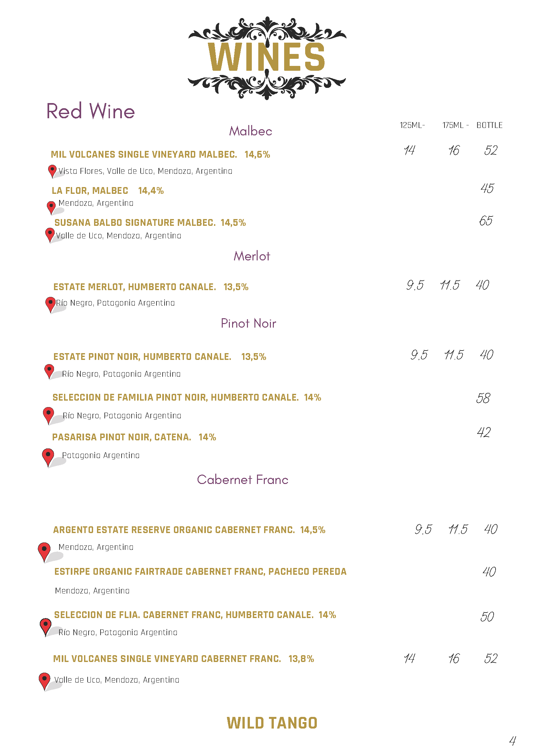Click the location pin under Estate Merlot
This screenshot has height=756, width=535.
(50, 304)
